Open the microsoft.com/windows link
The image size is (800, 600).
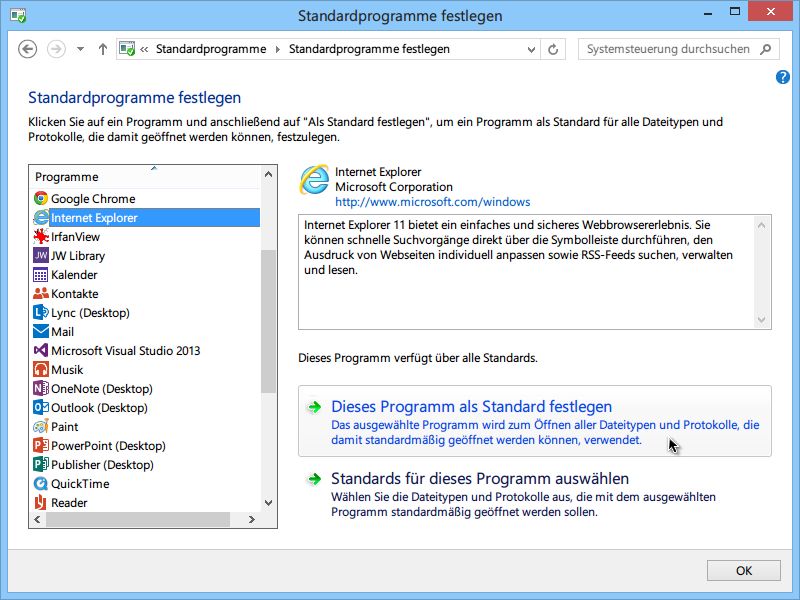pos(433,202)
